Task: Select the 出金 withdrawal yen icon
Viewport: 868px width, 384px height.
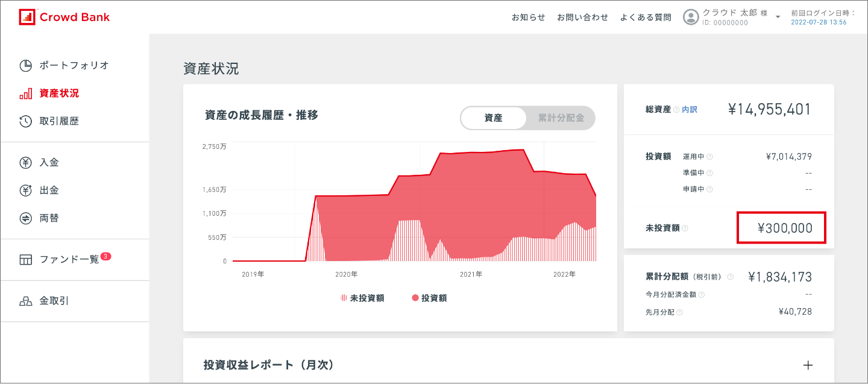Action: click(x=25, y=190)
